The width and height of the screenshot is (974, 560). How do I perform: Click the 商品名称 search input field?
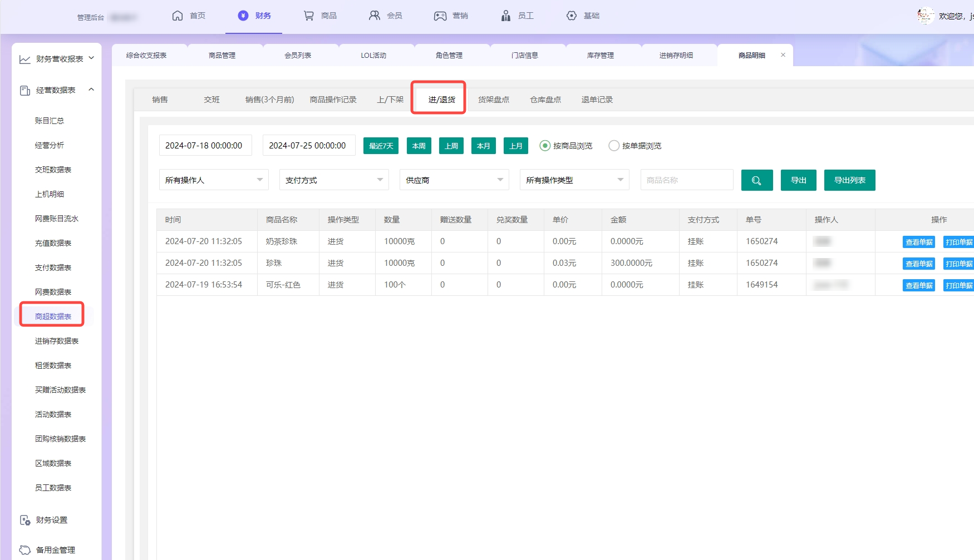[x=687, y=180]
